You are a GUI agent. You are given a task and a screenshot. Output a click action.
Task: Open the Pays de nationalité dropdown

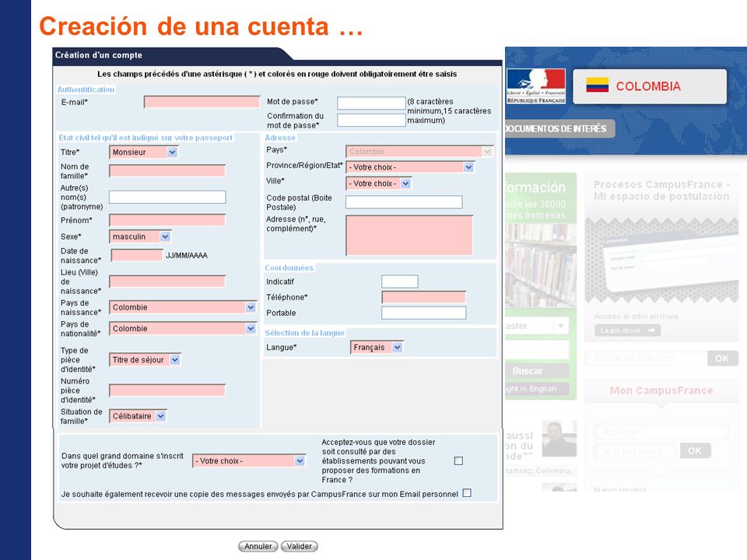(183, 328)
